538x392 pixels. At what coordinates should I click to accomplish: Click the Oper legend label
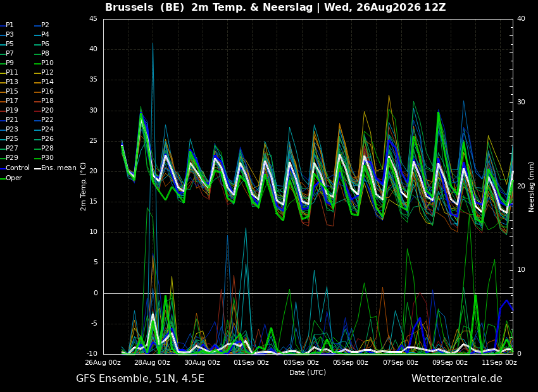click(x=14, y=178)
